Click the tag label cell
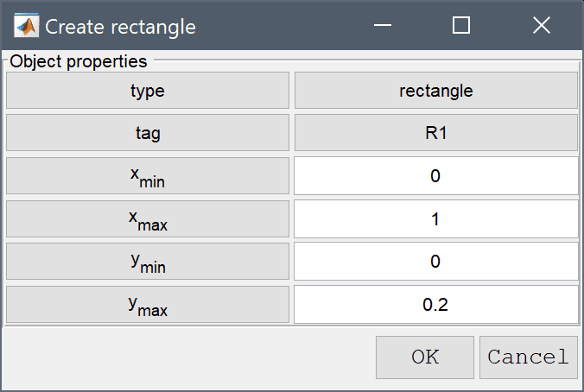This screenshot has width=584, height=392. [x=148, y=133]
